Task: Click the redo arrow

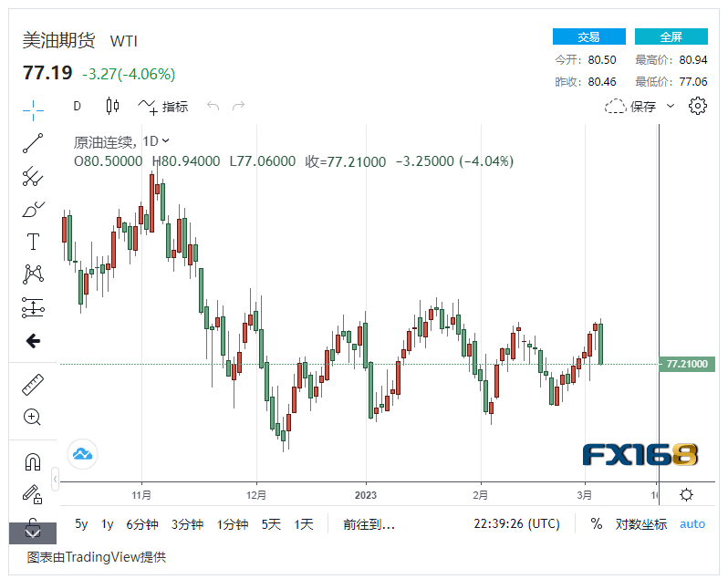Action: click(x=238, y=107)
